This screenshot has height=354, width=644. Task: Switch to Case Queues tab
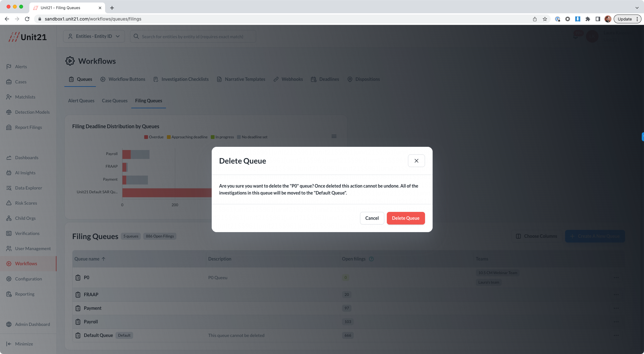tap(115, 101)
